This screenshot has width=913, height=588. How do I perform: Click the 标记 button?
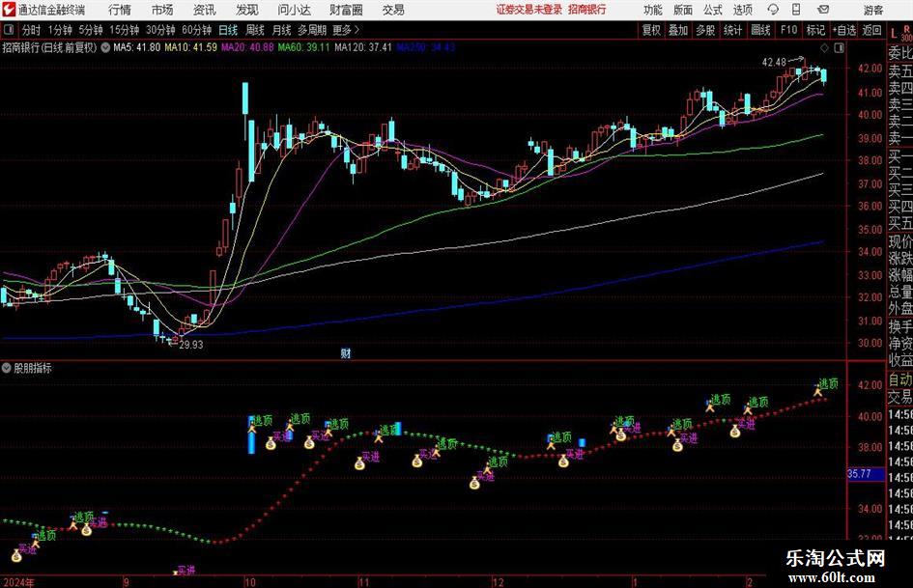pyautogui.click(x=815, y=30)
